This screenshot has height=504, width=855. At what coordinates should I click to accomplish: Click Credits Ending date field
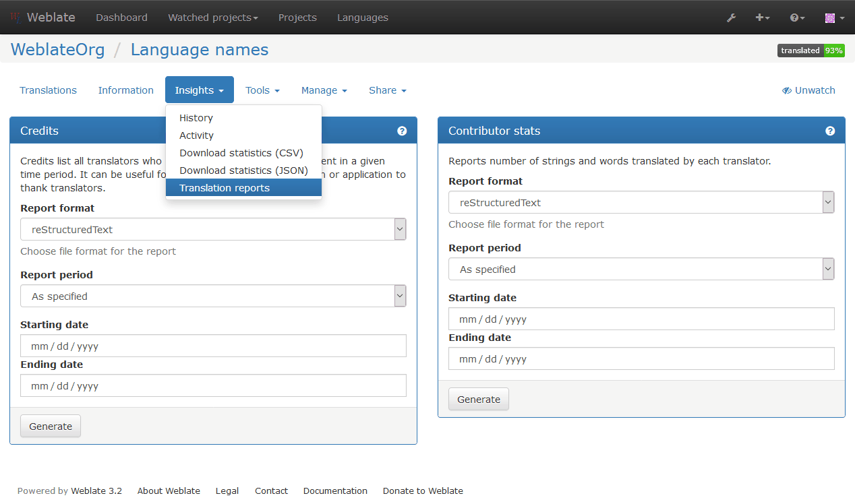[x=213, y=385]
